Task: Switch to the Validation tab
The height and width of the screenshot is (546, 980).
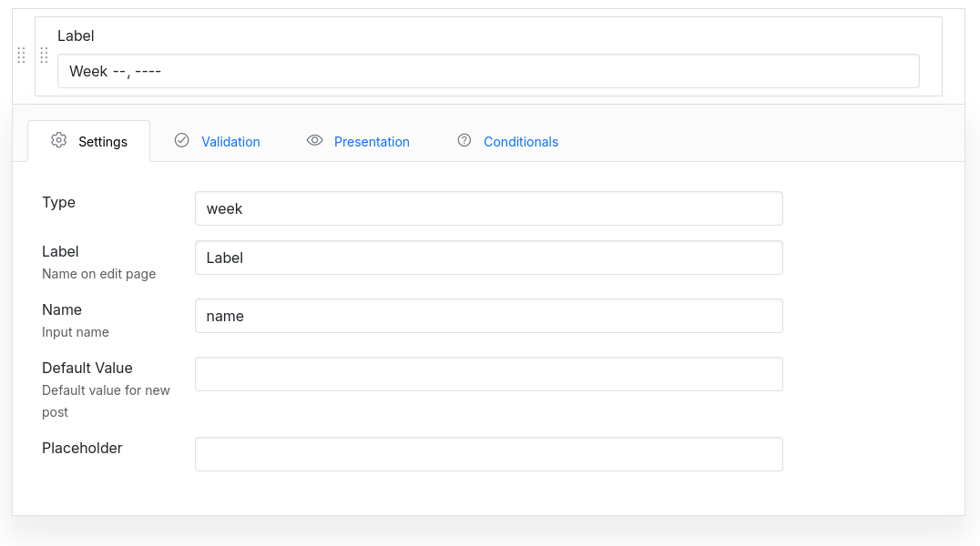Action: 230,142
